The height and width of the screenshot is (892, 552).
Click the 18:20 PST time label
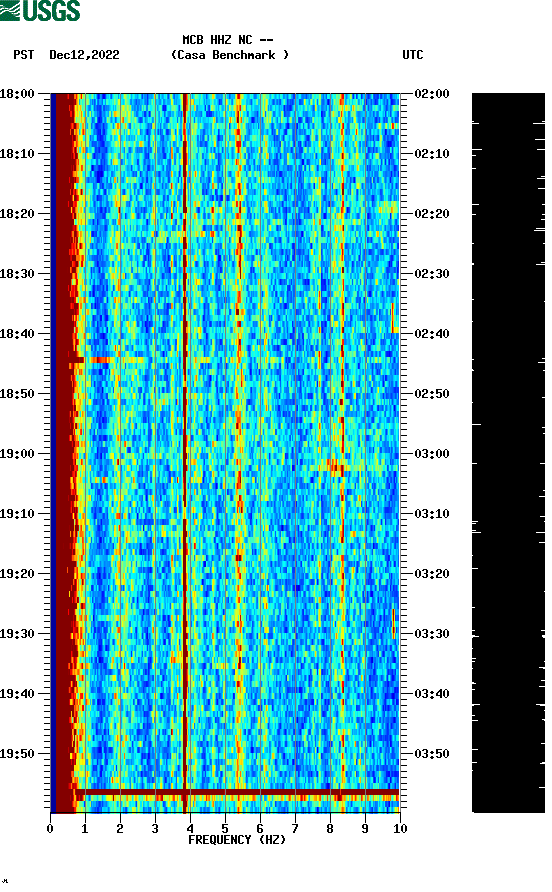click(17, 214)
